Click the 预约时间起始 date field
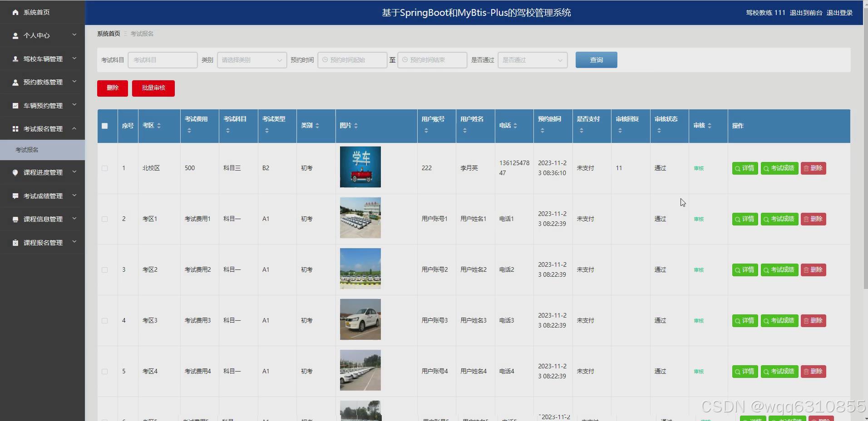The height and width of the screenshot is (421, 868). 352,60
